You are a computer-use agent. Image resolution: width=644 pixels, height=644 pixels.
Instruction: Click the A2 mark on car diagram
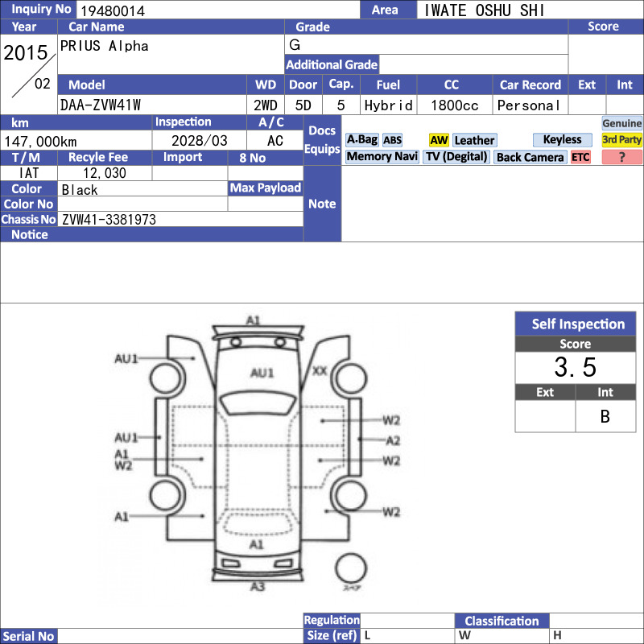[393, 440]
